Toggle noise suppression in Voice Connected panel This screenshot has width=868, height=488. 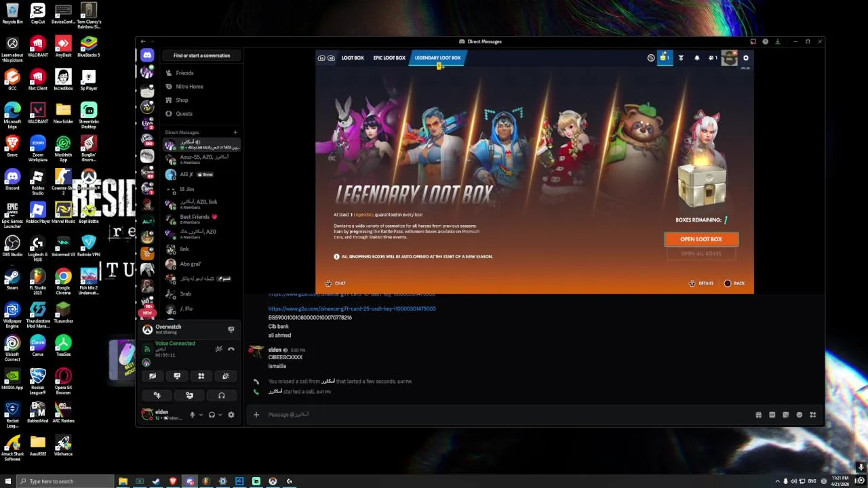[218, 349]
